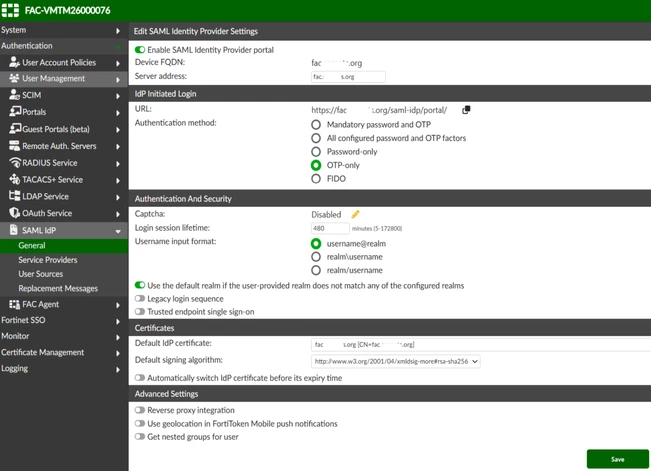Copy the IdP portal URL with copy icon

pos(466,110)
